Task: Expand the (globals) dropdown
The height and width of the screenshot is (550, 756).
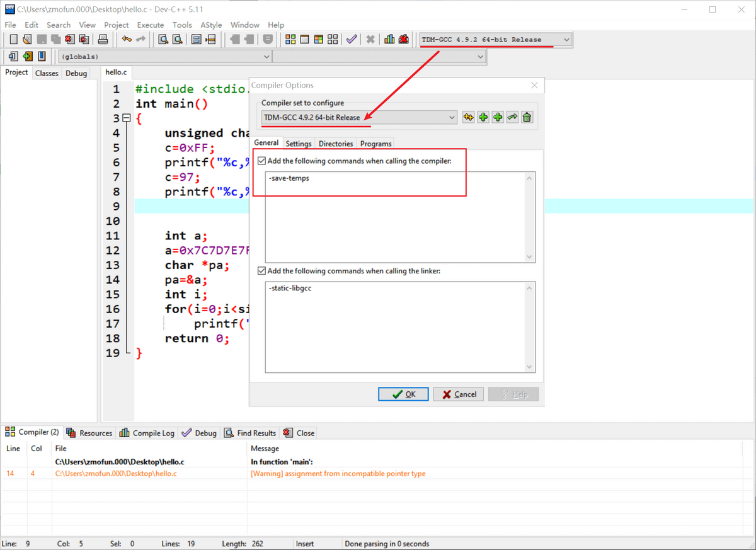Action: tap(267, 56)
